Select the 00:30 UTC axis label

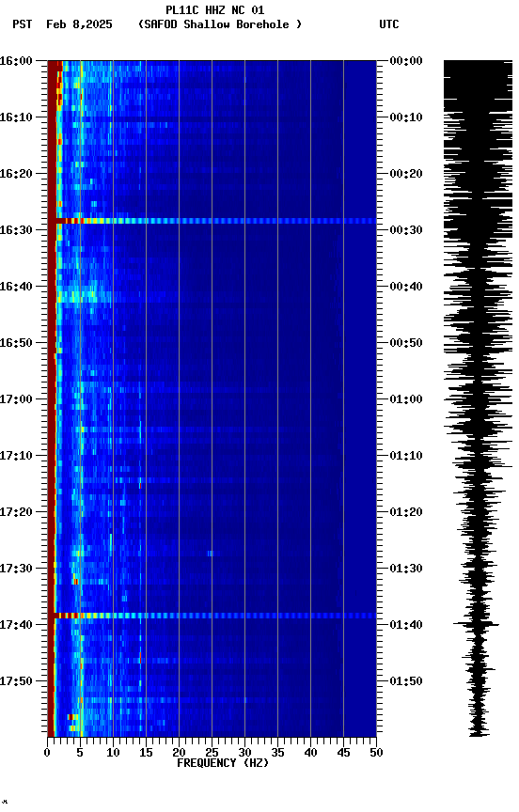pos(406,230)
